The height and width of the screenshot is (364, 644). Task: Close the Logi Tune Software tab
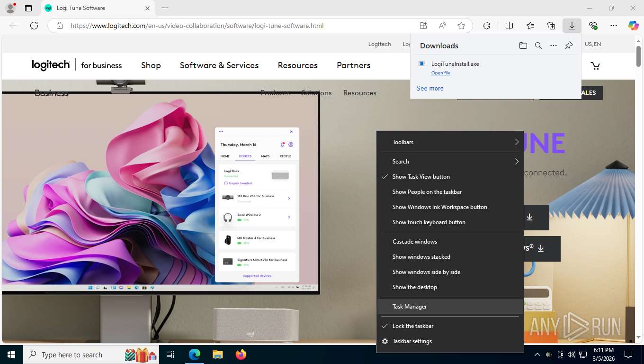tap(147, 8)
